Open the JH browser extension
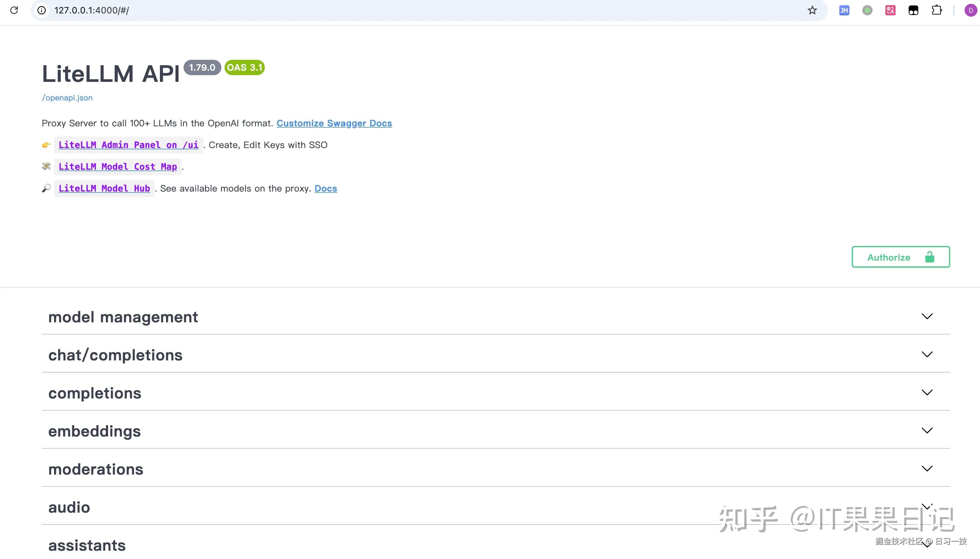980x559 pixels. click(844, 10)
